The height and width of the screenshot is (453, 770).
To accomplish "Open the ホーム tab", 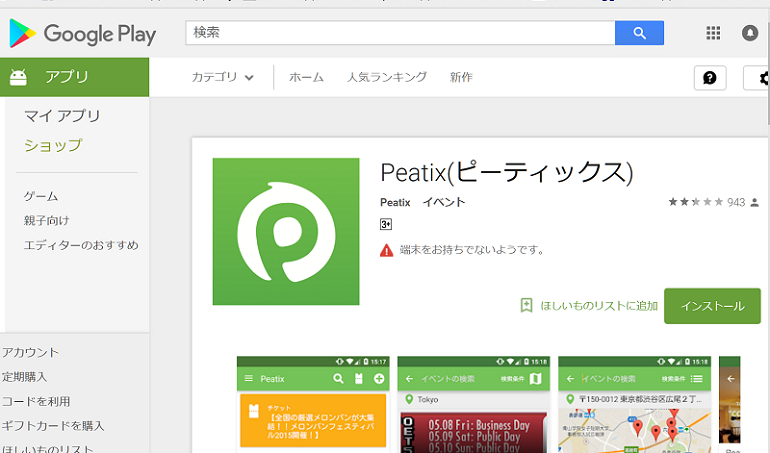I will pyautogui.click(x=306, y=77).
